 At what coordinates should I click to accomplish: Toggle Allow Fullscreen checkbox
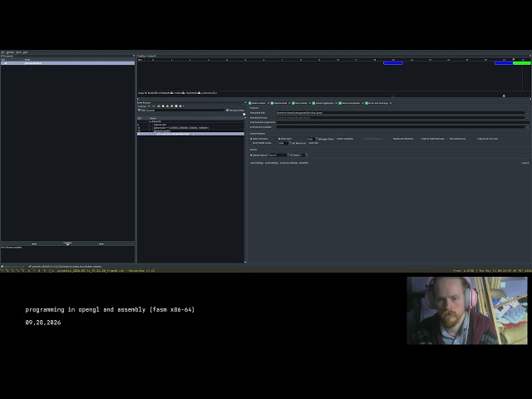pyautogui.click(x=251, y=139)
